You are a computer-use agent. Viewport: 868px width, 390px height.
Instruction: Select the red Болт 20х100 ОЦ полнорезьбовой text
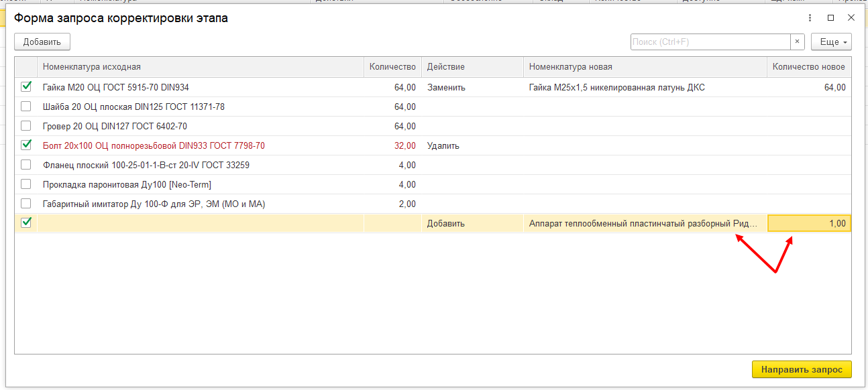point(154,145)
